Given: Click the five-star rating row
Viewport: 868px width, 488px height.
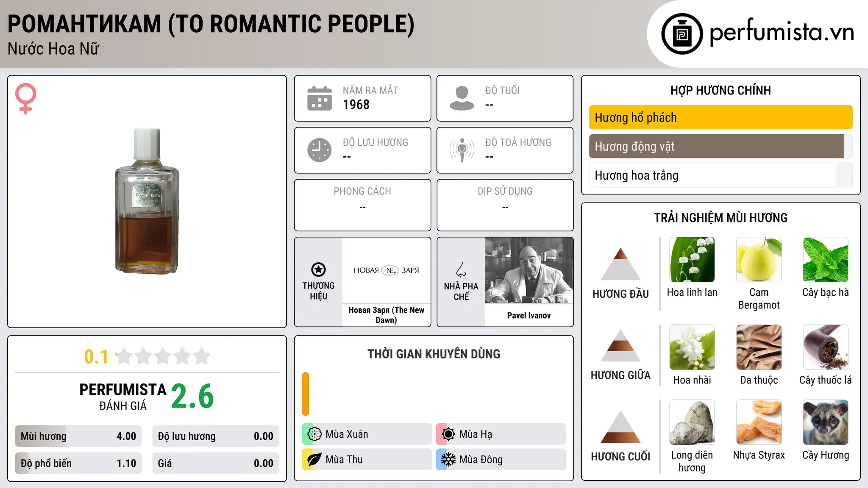Looking at the screenshot, I should click(x=163, y=356).
